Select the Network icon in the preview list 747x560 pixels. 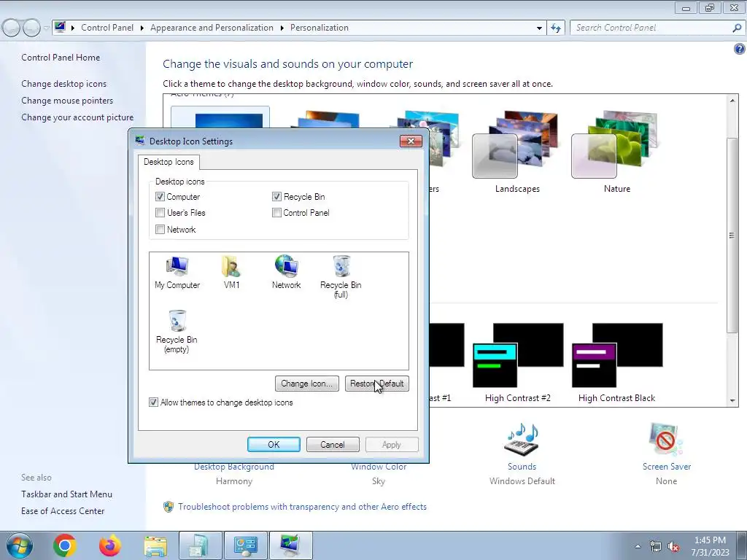tap(286, 273)
